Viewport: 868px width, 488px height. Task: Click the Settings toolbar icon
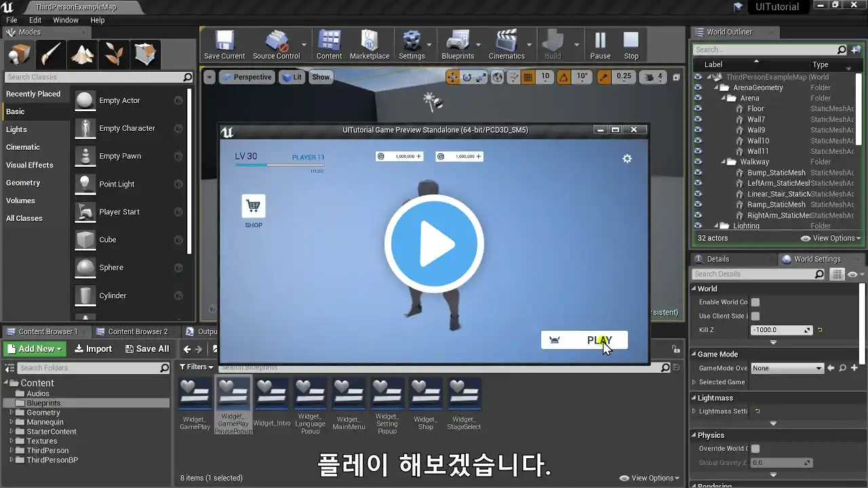point(412,45)
